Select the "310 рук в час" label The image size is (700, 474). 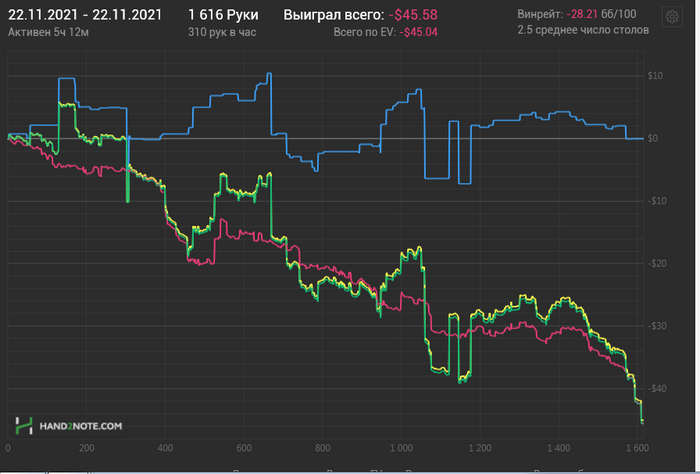222,32
